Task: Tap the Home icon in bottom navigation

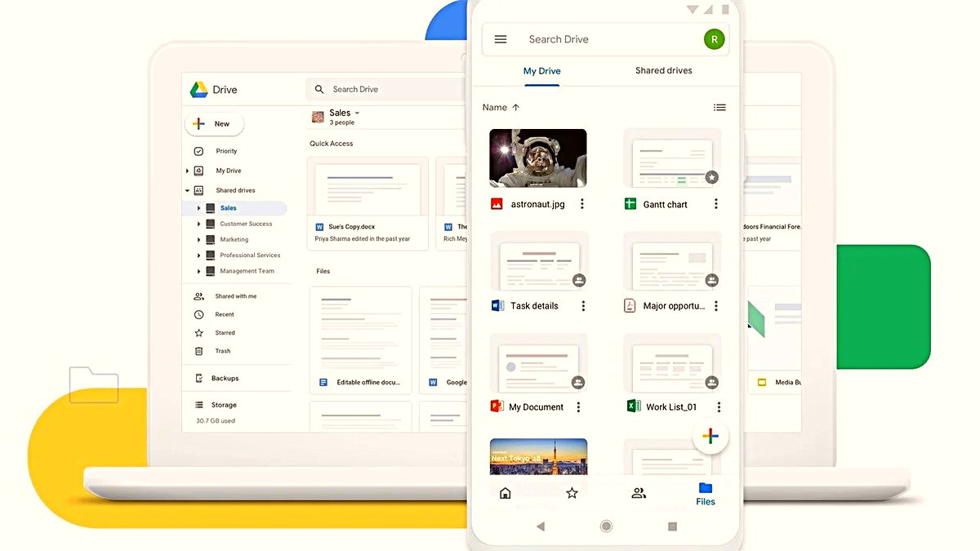Action: click(505, 493)
